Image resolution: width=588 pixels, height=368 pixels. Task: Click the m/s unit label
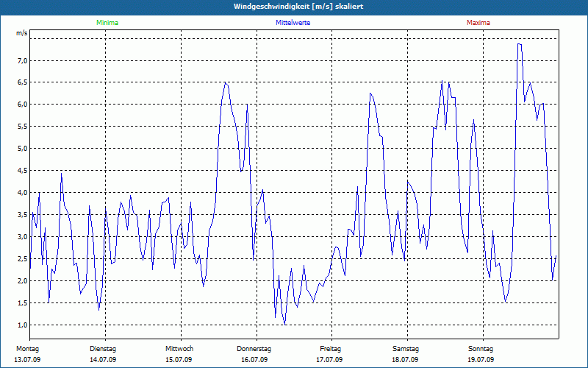coord(22,33)
